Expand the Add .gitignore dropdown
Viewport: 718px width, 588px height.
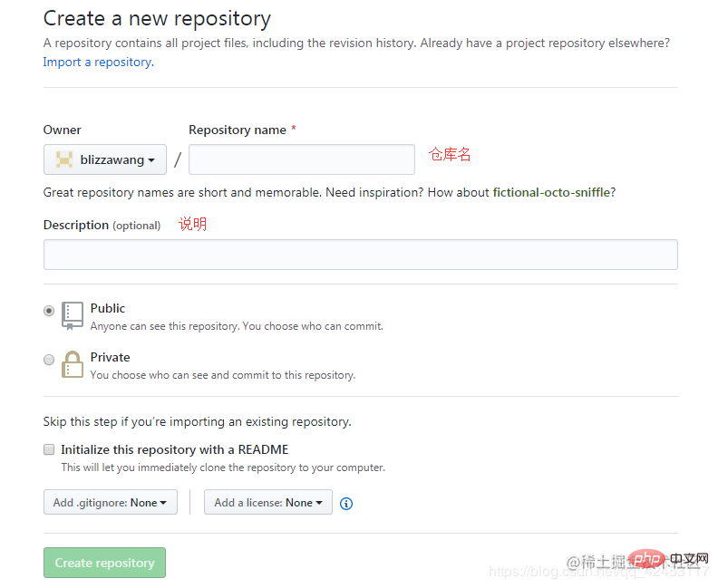111,503
